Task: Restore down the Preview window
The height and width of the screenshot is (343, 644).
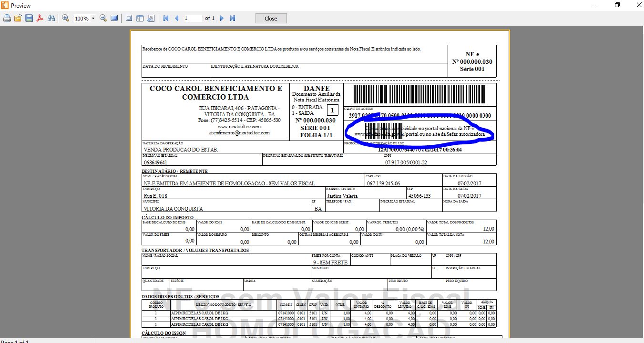Action: point(617,5)
